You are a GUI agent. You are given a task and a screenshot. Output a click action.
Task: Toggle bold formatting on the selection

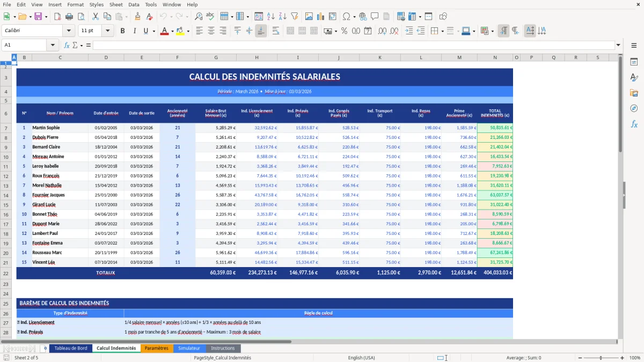[x=122, y=31]
